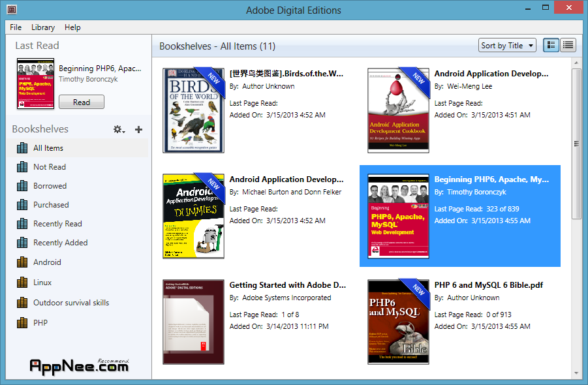Select the PHP bookshelf
The height and width of the screenshot is (385, 588).
[x=77, y=323]
